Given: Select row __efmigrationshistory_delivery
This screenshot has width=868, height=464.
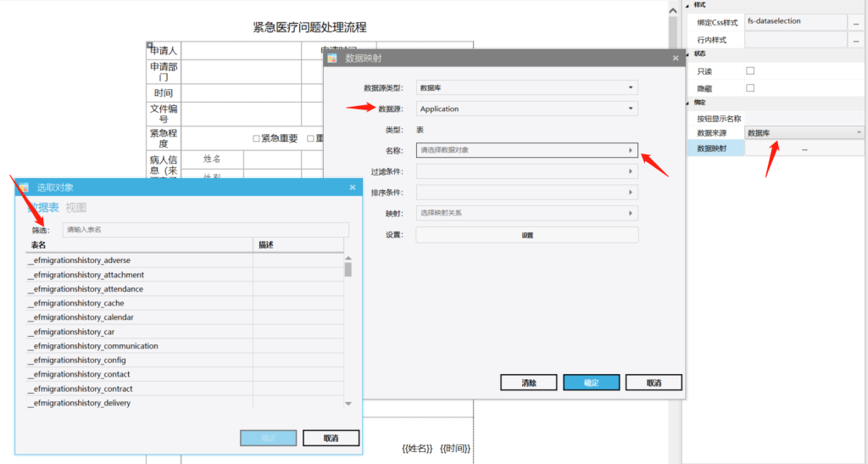Looking at the screenshot, I should 184,403.
